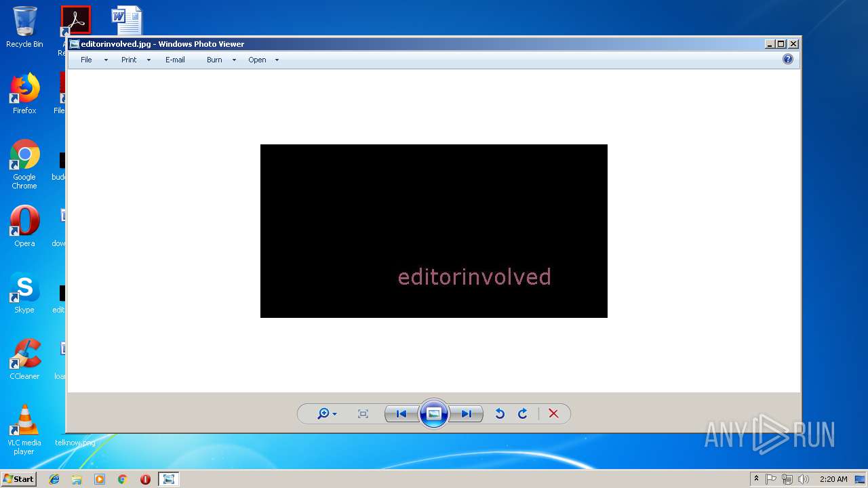868x488 pixels.
Task: Expand the File menu dropdown arrow
Action: coord(106,60)
